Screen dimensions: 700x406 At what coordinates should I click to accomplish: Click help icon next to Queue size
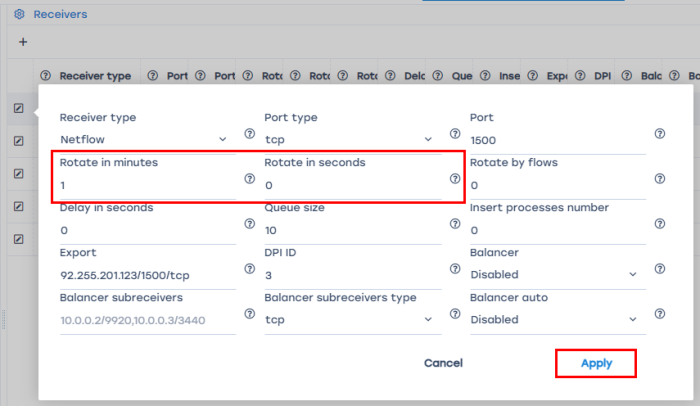pos(455,224)
